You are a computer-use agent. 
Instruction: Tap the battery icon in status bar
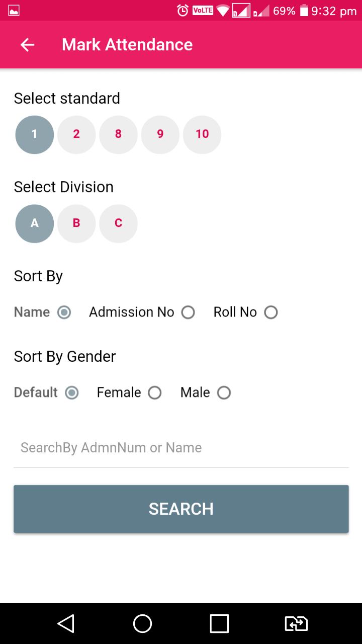tap(304, 11)
